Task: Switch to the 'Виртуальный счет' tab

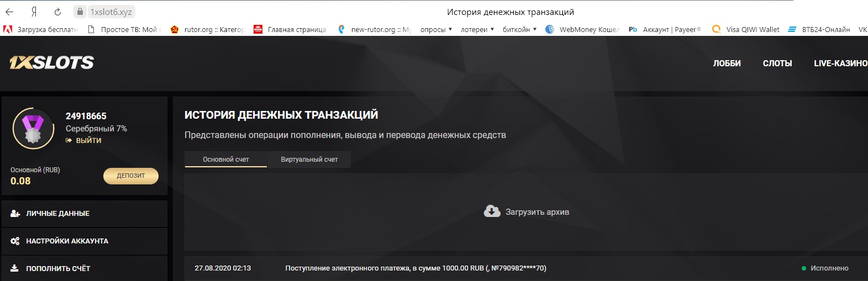Action: coord(309,160)
